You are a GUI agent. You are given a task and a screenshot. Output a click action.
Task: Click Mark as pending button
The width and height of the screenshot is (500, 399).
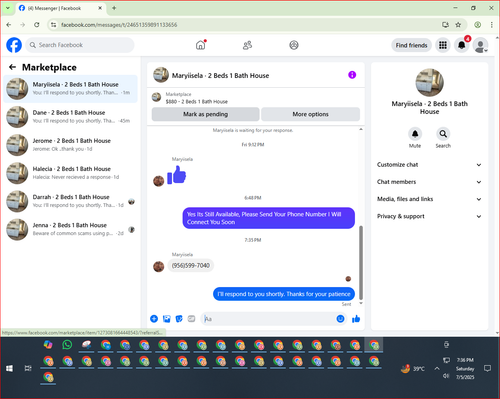coord(205,114)
